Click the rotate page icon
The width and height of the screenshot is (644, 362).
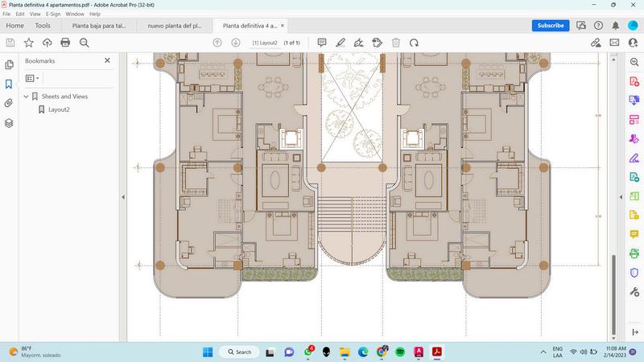pyautogui.click(x=414, y=43)
